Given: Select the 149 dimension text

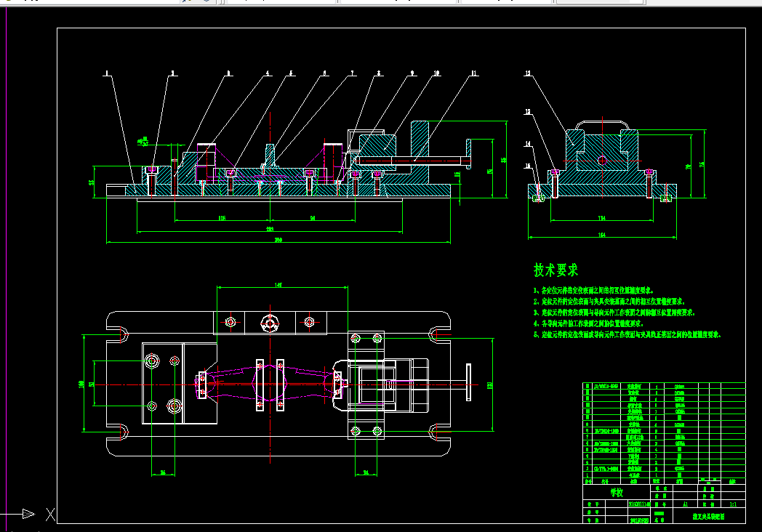Looking at the screenshot, I should coord(278,285).
